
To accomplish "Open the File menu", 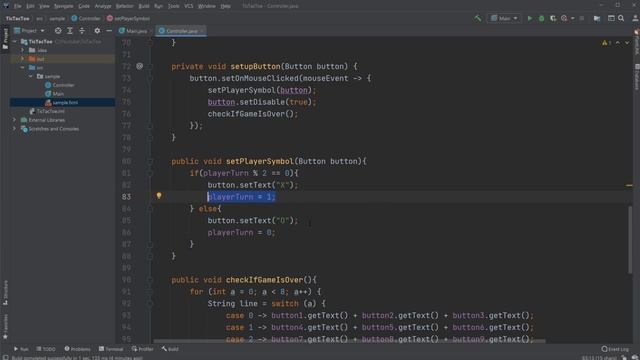I will tap(18, 6).
